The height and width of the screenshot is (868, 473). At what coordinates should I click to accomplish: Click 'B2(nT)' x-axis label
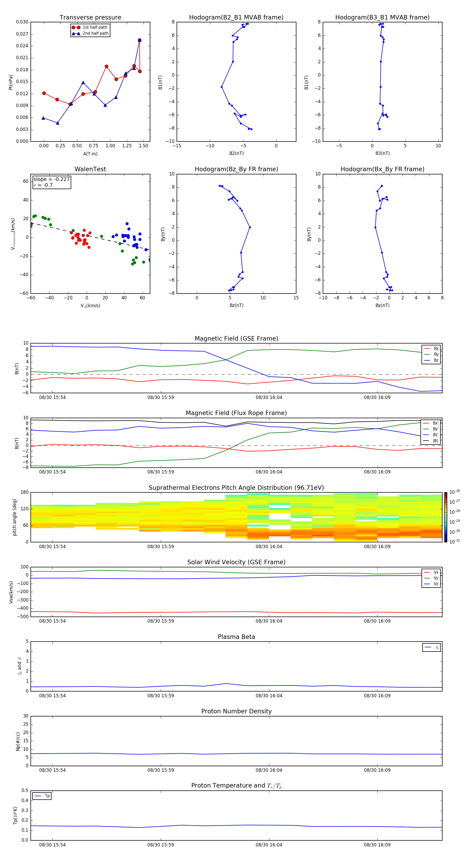pos(236,153)
